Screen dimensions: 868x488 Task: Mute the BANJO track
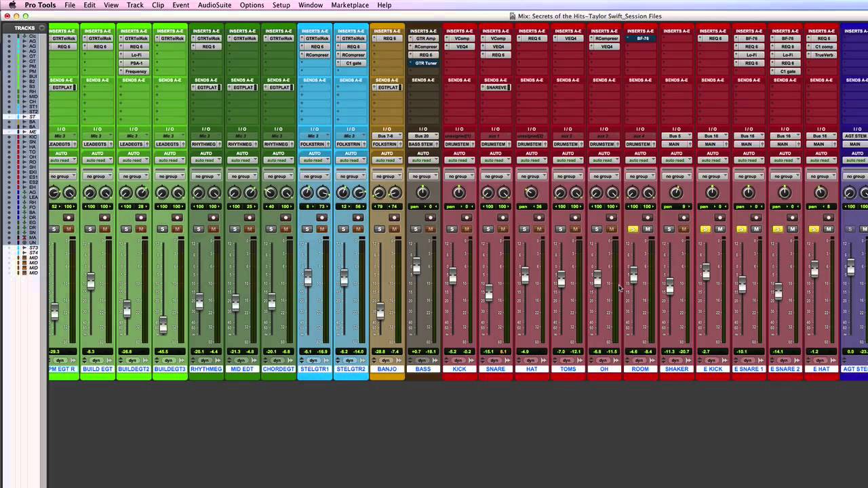coord(395,229)
